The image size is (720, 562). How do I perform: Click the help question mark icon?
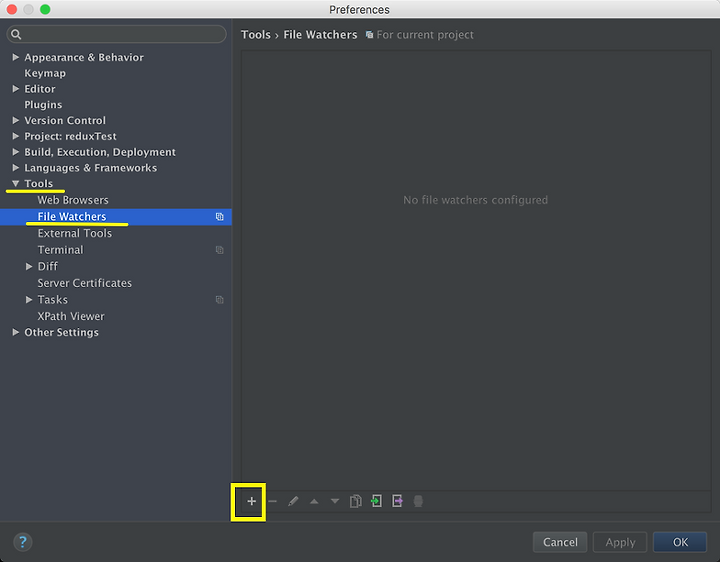(x=22, y=542)
